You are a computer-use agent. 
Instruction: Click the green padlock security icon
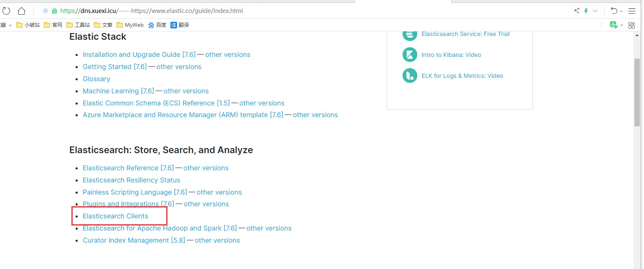(54, 11)
